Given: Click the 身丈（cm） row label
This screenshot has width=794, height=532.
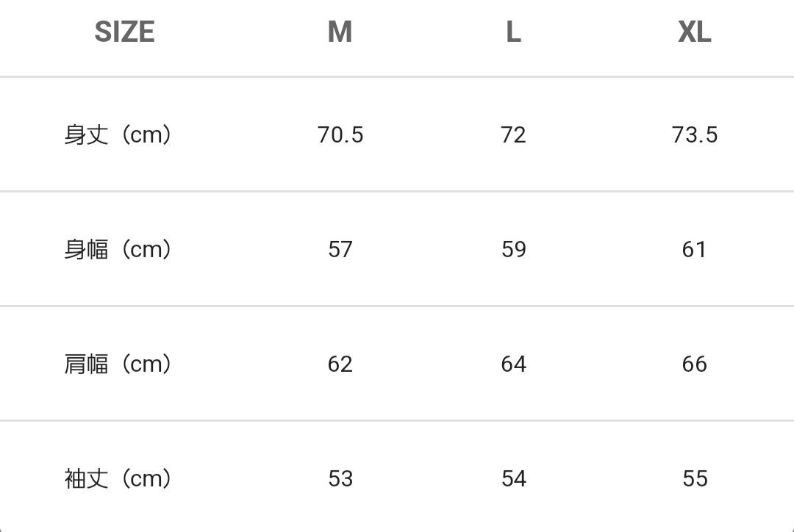Looking at the screenshot, I should coord(118,135).
